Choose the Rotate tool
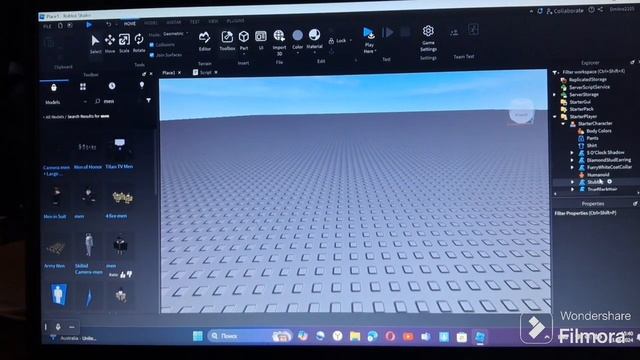The width and height of the screenshot is (640, 360). pyautogui.click(x=139, y=39)
